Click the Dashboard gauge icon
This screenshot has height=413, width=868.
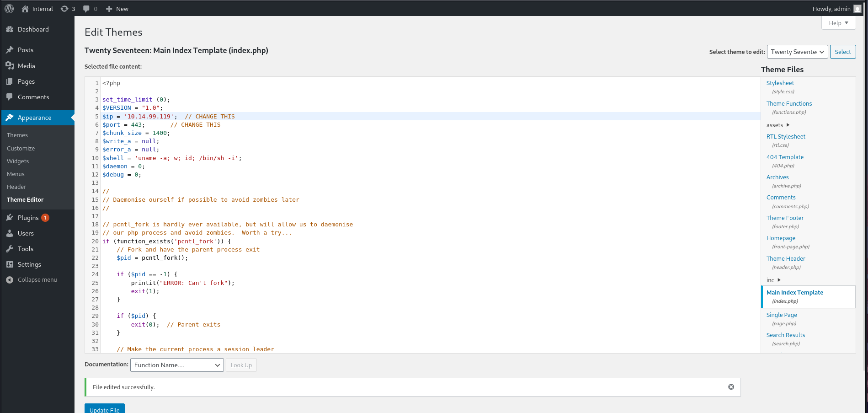10,29
